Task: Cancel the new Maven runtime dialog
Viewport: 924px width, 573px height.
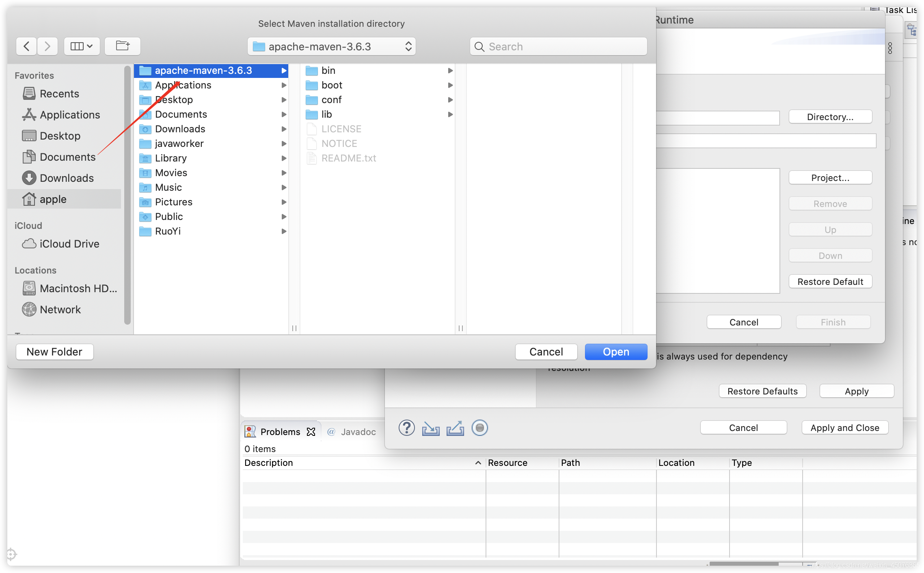Action: pyautogui.click(x=744, y=322)
